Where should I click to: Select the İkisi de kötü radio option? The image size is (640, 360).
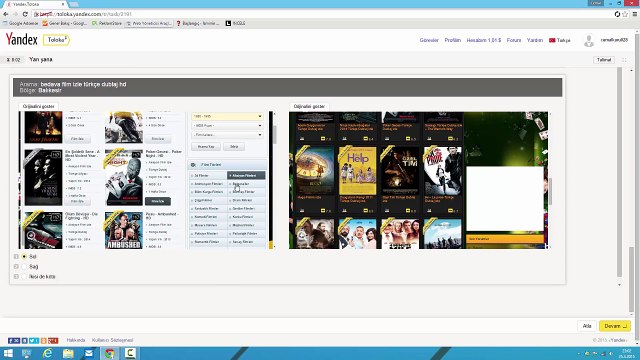point(24,276)
